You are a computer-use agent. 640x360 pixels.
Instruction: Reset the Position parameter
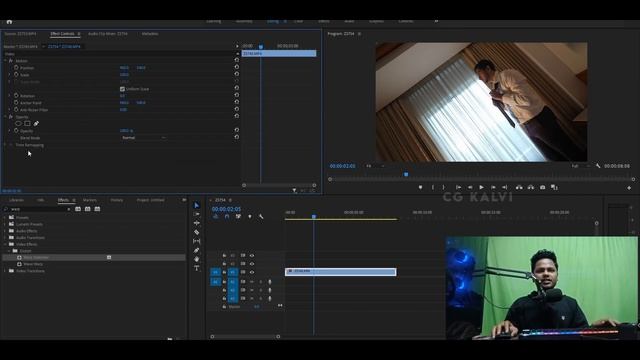point(237,67)
